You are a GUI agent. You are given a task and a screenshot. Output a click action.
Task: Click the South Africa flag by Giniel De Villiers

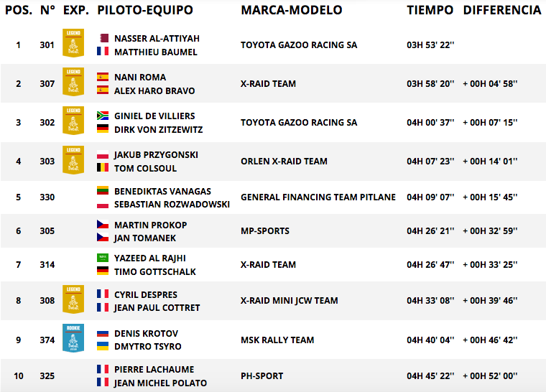(x=103, y=116)
